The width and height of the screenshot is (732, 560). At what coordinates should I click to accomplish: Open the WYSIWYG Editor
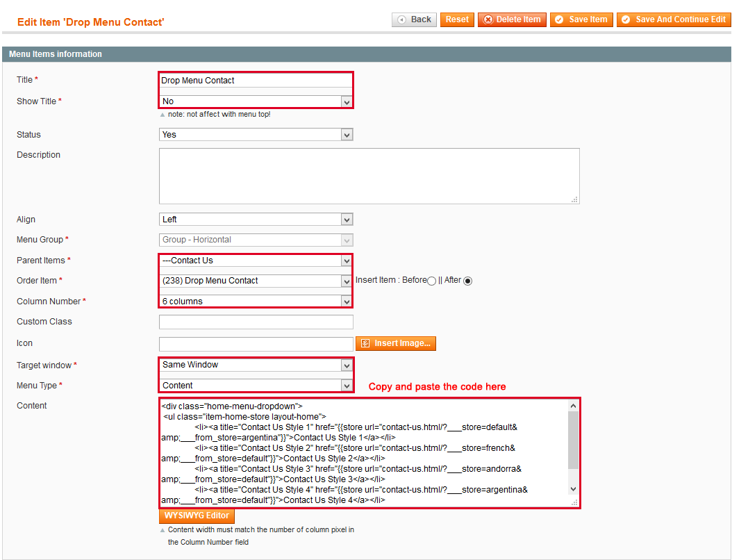click(197, 516)
